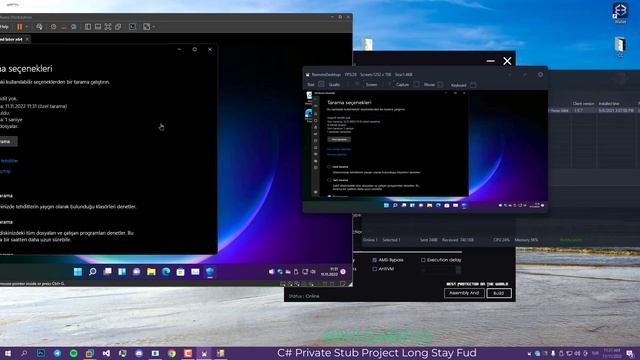
Task: Enter full screen mode in VMware
Action: (x=108, y=27)
